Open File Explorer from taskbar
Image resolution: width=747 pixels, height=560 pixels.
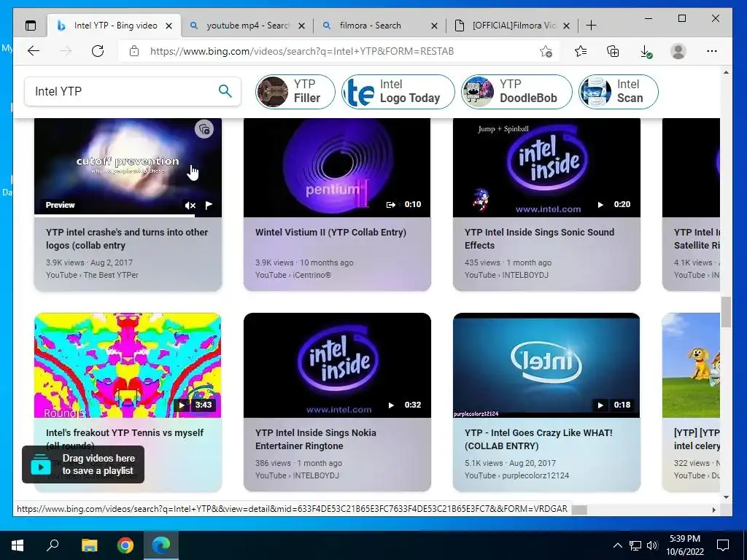click(89, 545)
